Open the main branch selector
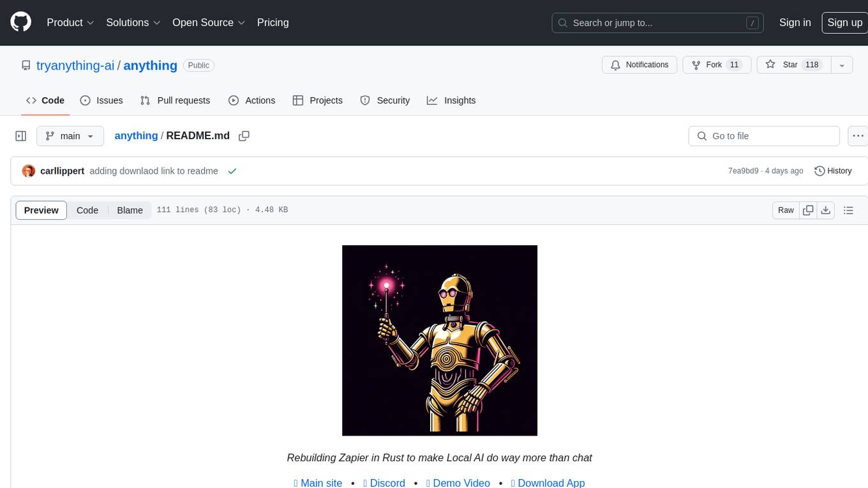Image resolution: width=868 pixels, height=488 pixels. coord(70,136)
